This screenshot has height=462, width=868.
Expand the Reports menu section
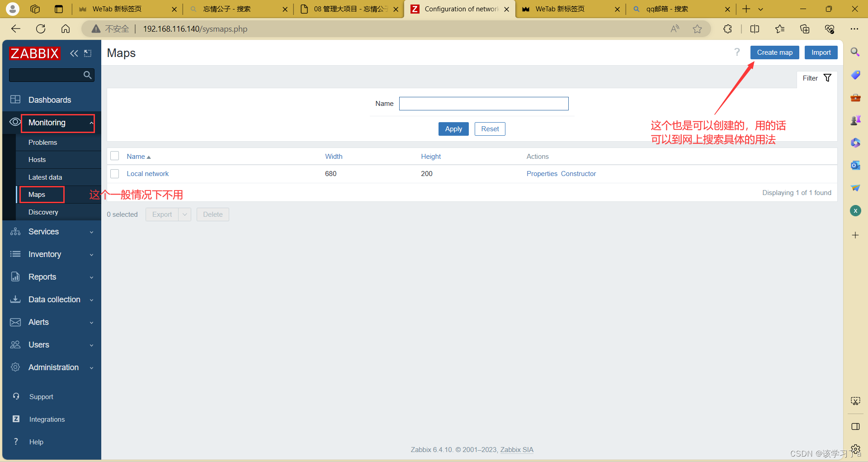coord(91,277)
